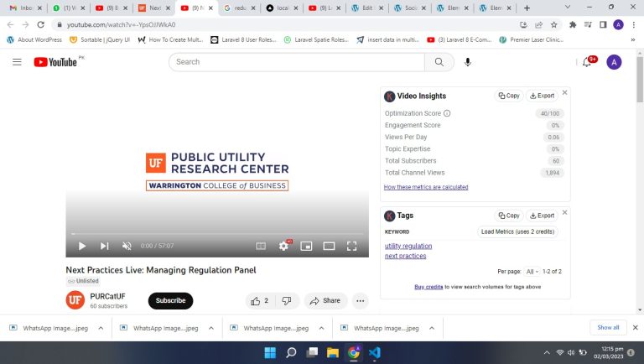The image size is (644, 364).
Task: Open the PURCatUF channel name link
Action: [x=107, y=296]
